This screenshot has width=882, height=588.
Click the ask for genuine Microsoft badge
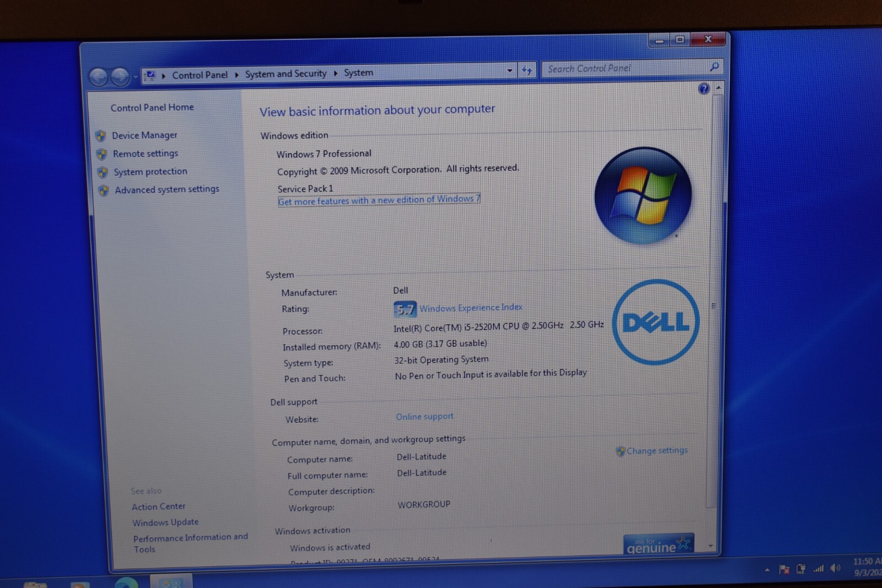pyautogui.click(x=658, y=544)
